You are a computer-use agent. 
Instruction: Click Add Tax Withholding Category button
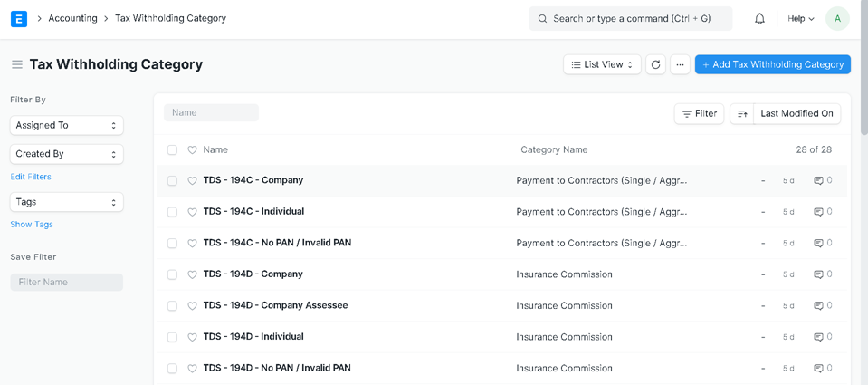[772, 64]
